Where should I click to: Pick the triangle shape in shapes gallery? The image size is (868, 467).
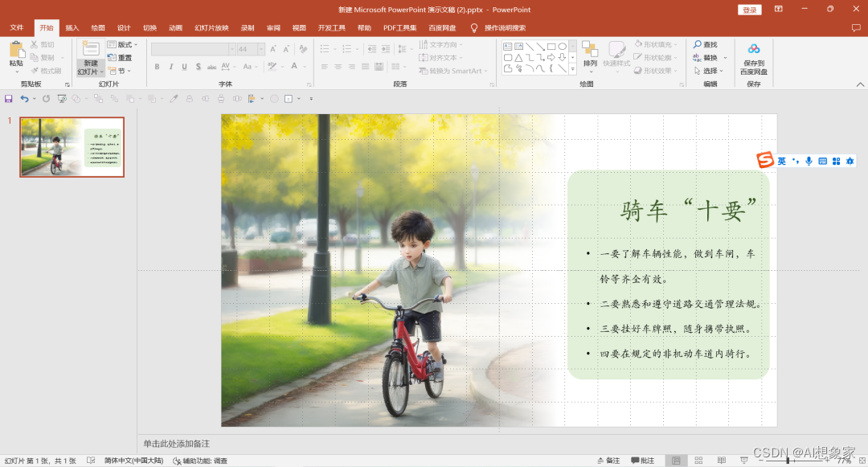pos(518,58)
